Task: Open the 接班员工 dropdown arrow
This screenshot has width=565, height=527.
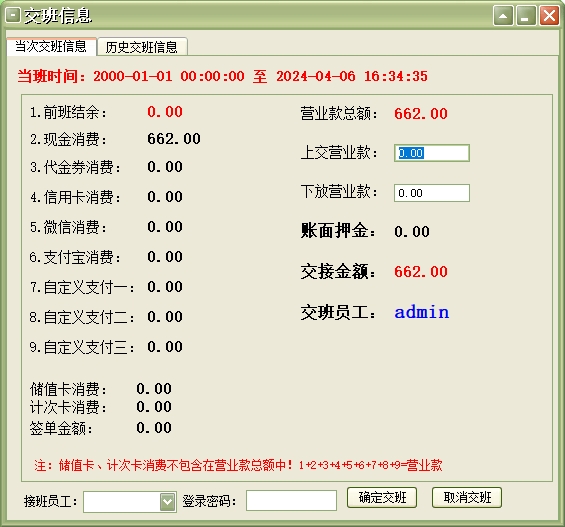Action: [168, 501]
